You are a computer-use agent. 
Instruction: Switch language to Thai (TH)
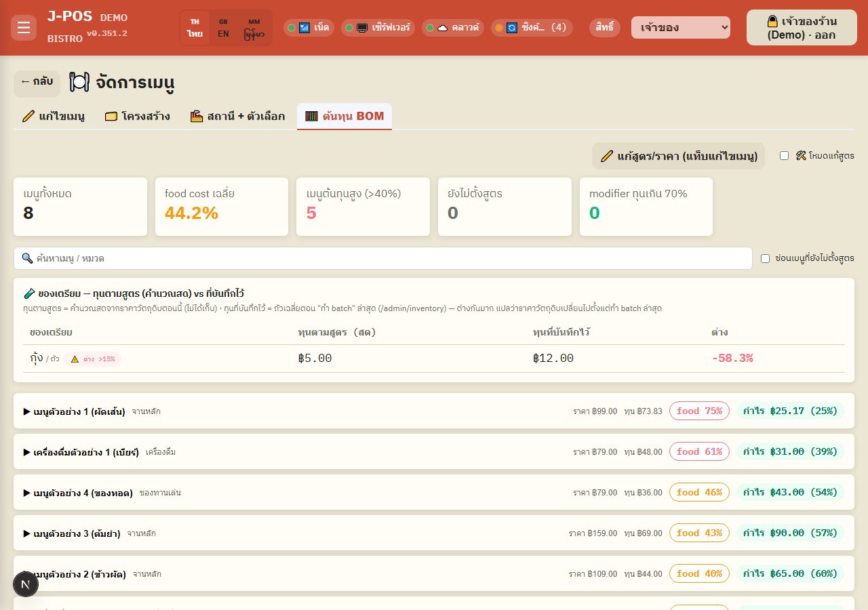tap(195, 28)
